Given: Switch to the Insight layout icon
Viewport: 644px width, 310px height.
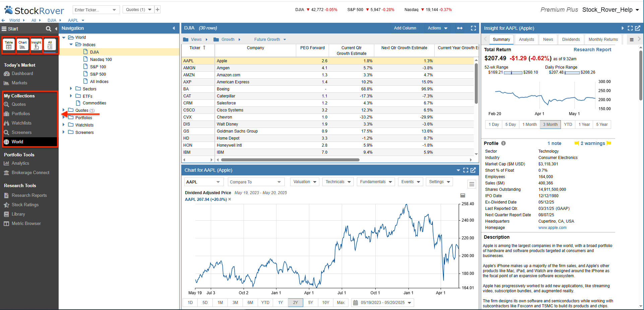Looking at the screenshot, I should [x=36, y=45].
